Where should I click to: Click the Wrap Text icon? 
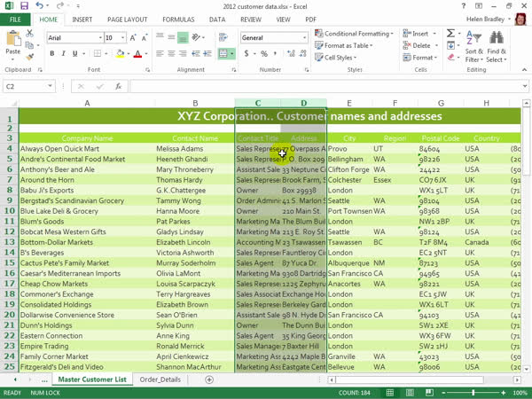(x=223, y=37)
